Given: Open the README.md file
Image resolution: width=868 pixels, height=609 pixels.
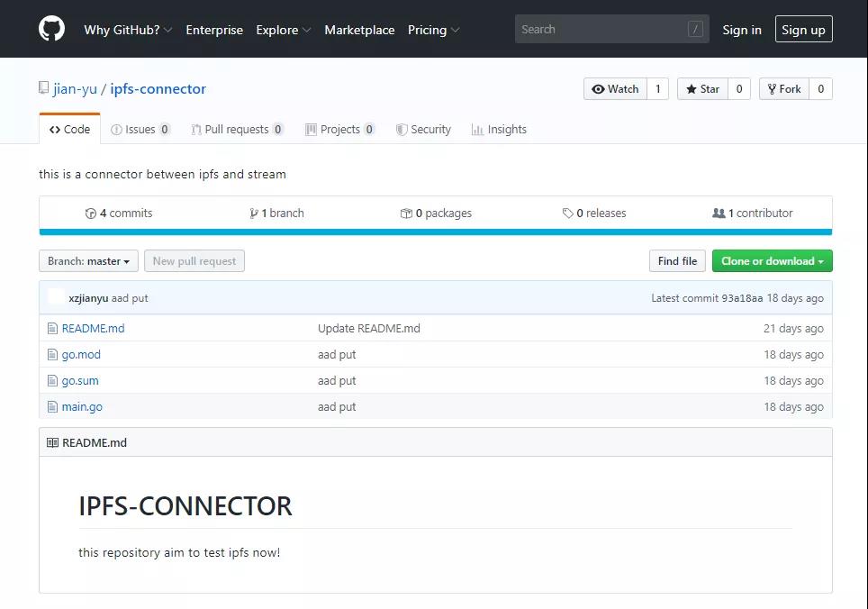Looking at the screenshot, I should pos(93,328).
